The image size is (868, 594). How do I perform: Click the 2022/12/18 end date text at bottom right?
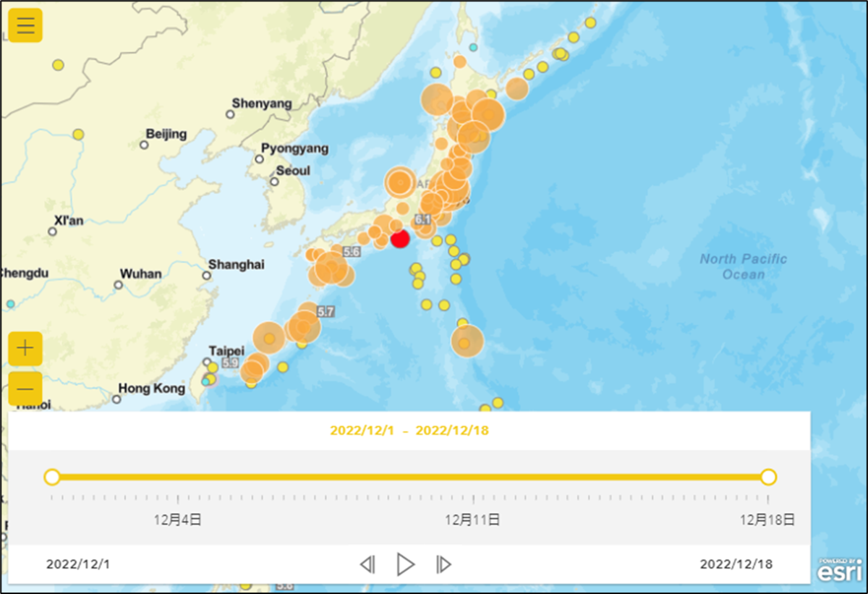point(736,564)
